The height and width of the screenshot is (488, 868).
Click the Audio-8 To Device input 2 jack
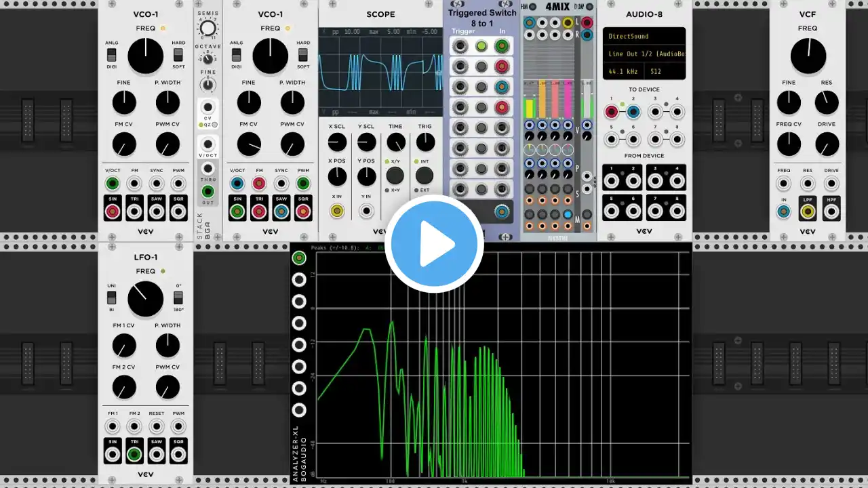pos(633,112)
